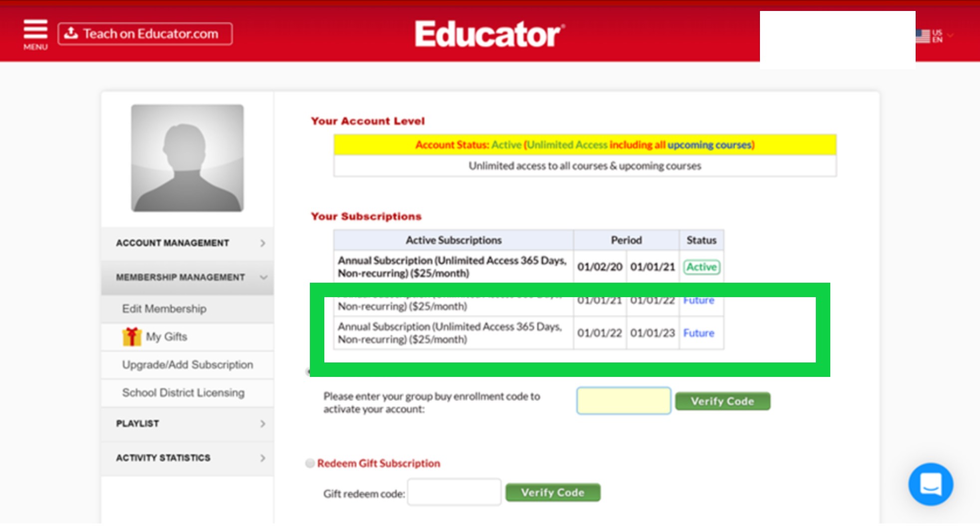
Task: Click 'Unlimited access to all courses' text
Action: 585,166
